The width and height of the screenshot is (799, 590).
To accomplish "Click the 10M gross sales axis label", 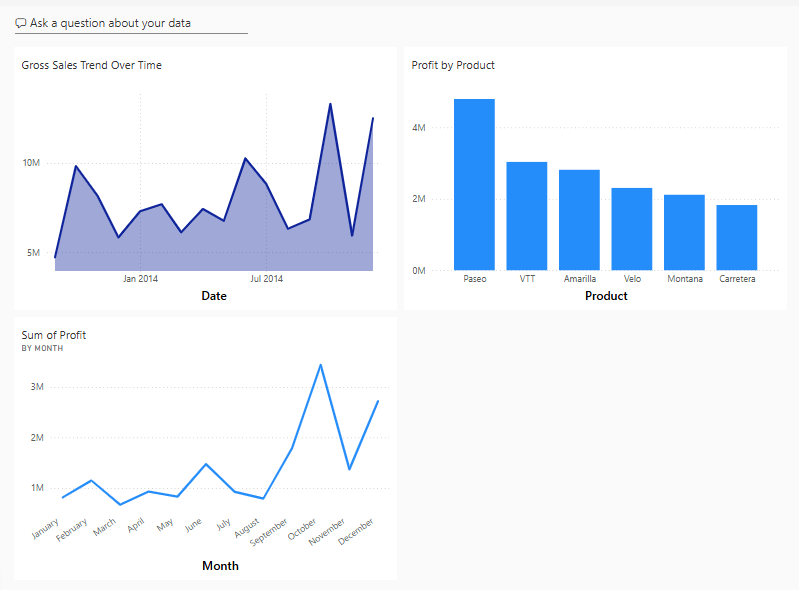I will [31, 163].
